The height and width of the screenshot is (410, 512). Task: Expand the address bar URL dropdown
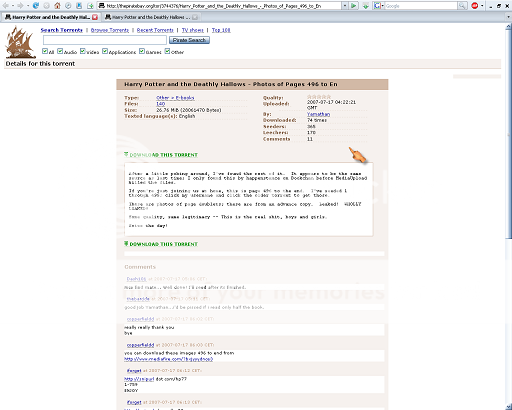coord(345,6)
